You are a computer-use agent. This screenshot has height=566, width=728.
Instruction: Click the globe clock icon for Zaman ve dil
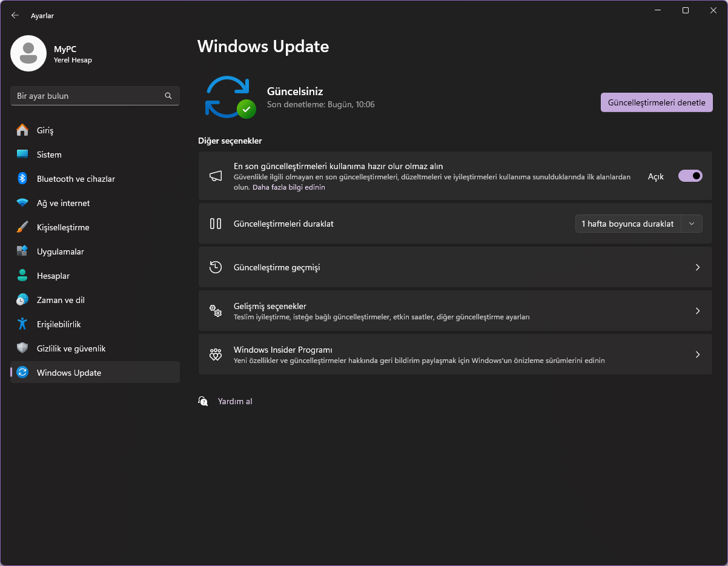(x=22, y=300)
